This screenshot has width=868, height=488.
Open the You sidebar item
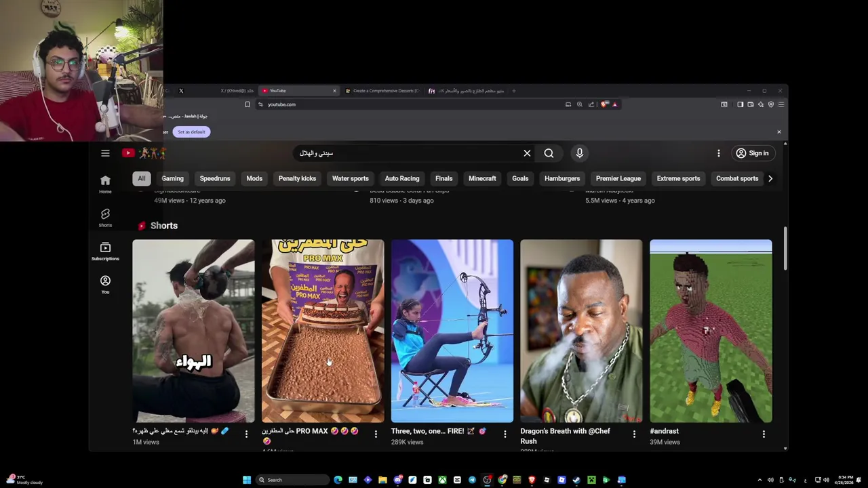105,284
